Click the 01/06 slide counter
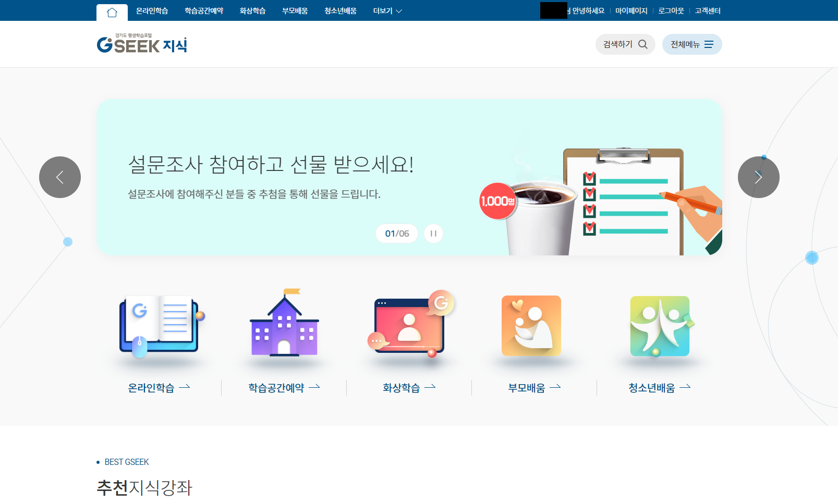Image resolution: width=838 pixels, height=504 pixels. (397, 233)
